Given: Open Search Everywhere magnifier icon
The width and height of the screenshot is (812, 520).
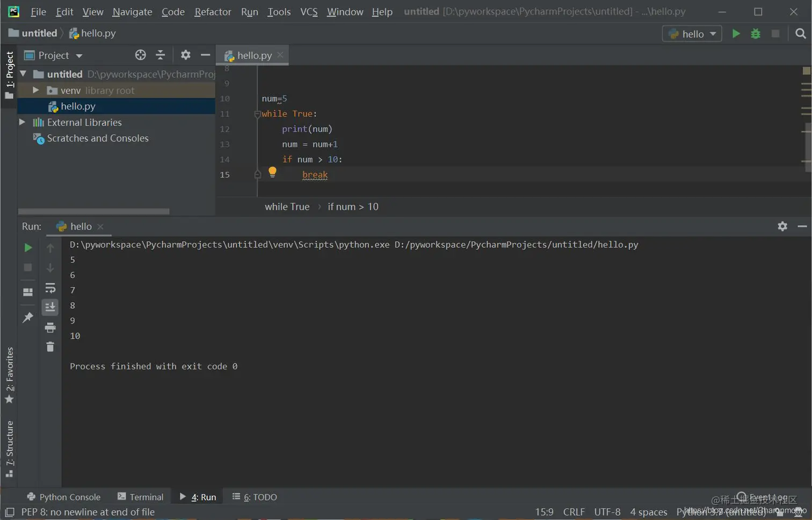Looking at the screenshot, I should click(800, 33).
